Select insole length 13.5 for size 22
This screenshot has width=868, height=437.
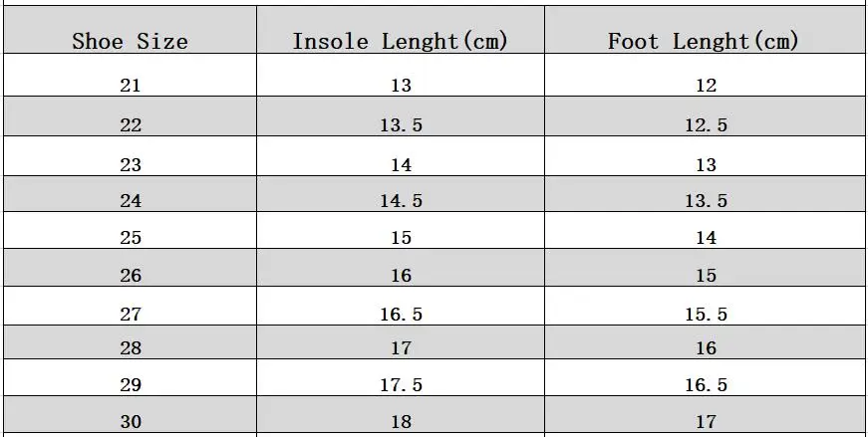point(401,125)
